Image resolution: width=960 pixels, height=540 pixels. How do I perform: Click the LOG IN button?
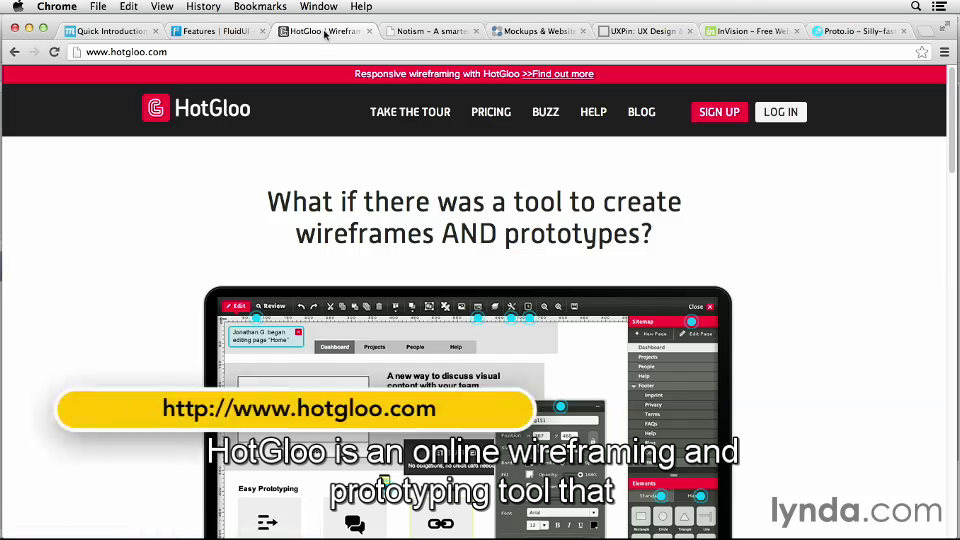click(x=781, y=112)
